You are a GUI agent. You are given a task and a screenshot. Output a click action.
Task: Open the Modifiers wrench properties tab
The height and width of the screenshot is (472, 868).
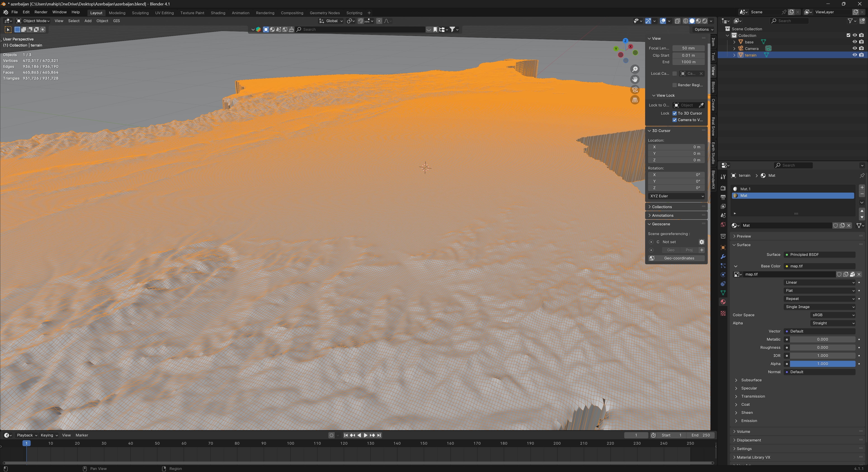coord(723,257)
